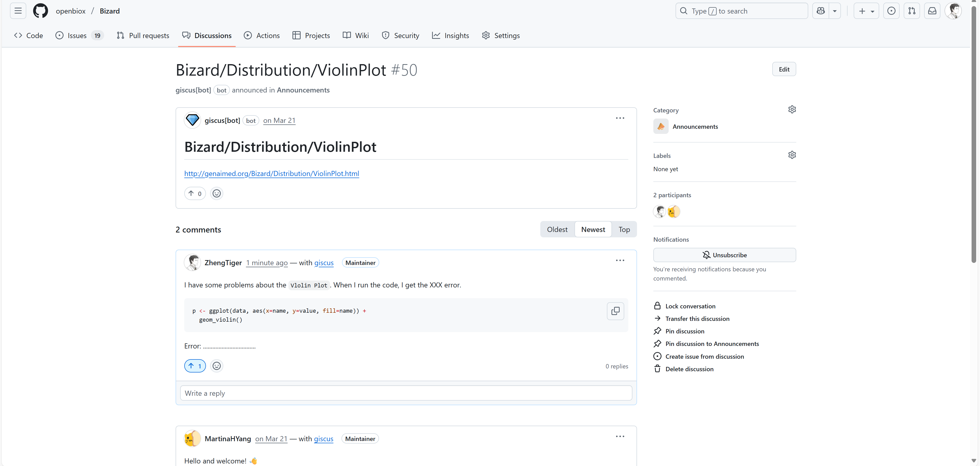Open the hamburger navigation menu

point(18,11)
